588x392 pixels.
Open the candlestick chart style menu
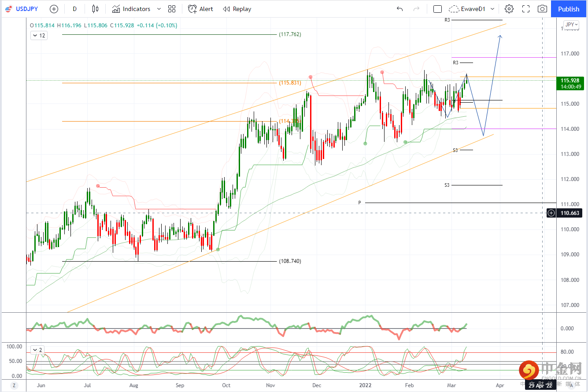coord(96,9)
